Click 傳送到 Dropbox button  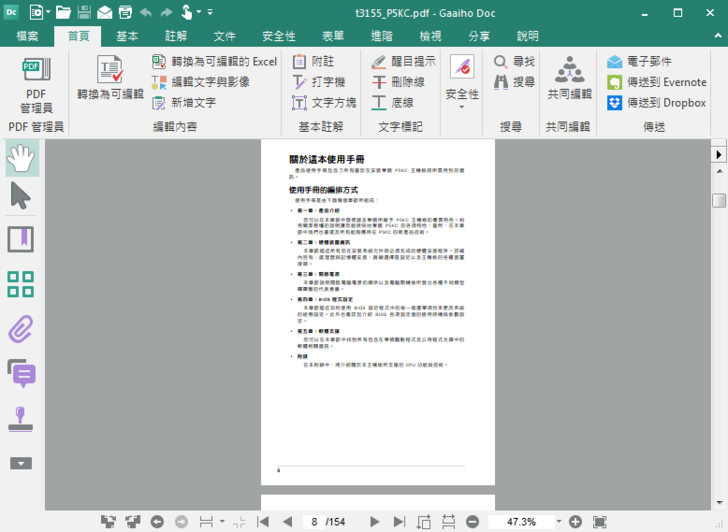tap(656, 102)
